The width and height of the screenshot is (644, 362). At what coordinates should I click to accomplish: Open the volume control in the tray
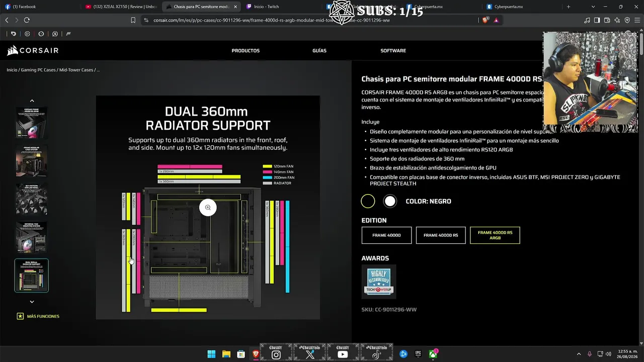pos(608,354)
